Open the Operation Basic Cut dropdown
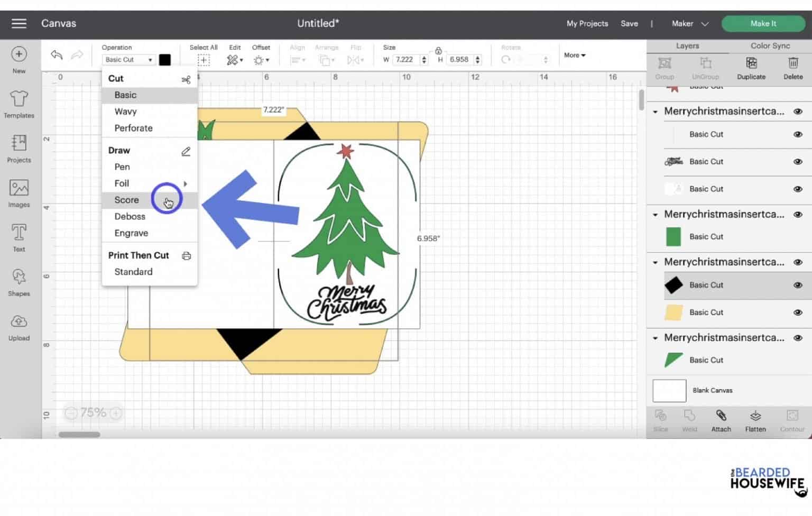The image size is (812, 516). click(128, 59)
